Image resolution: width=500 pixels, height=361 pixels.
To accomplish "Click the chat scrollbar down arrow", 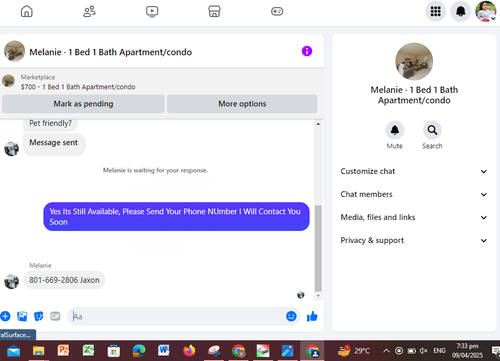I will pyautogui.click(x=318, y=296).
